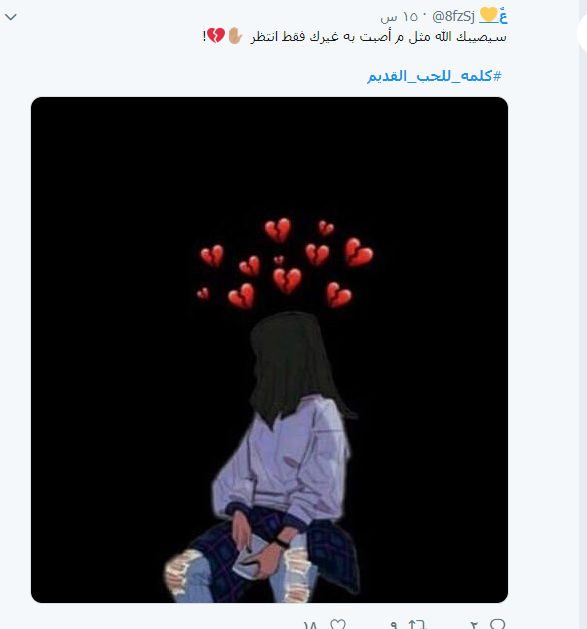Viewport: 587px width, 629px height.
Task: Open the tweet timestamp ١٥ س
Action: pyautogui.click(x=399, y=17)
